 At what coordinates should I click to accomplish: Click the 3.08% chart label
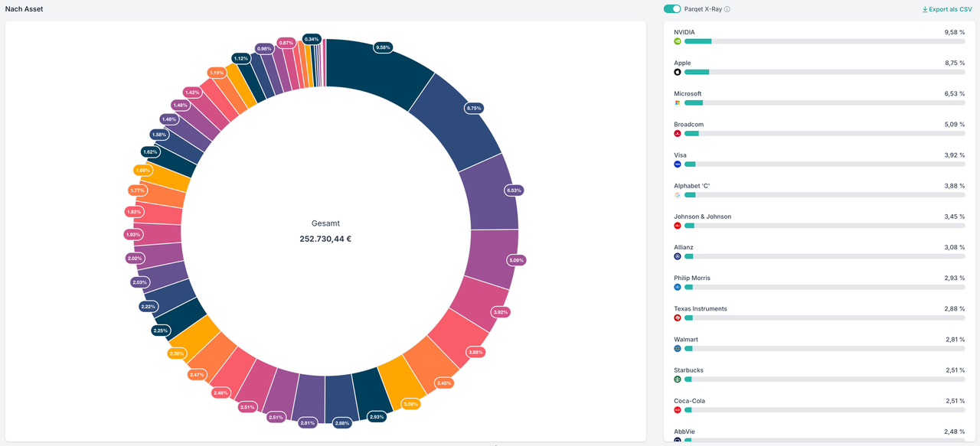[411, 404]
